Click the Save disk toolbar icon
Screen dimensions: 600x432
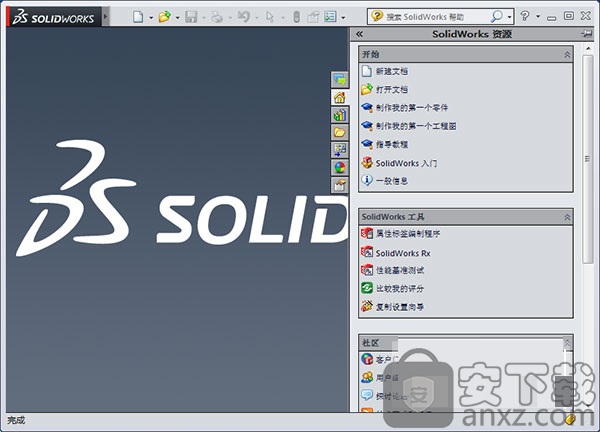(191, 16)
